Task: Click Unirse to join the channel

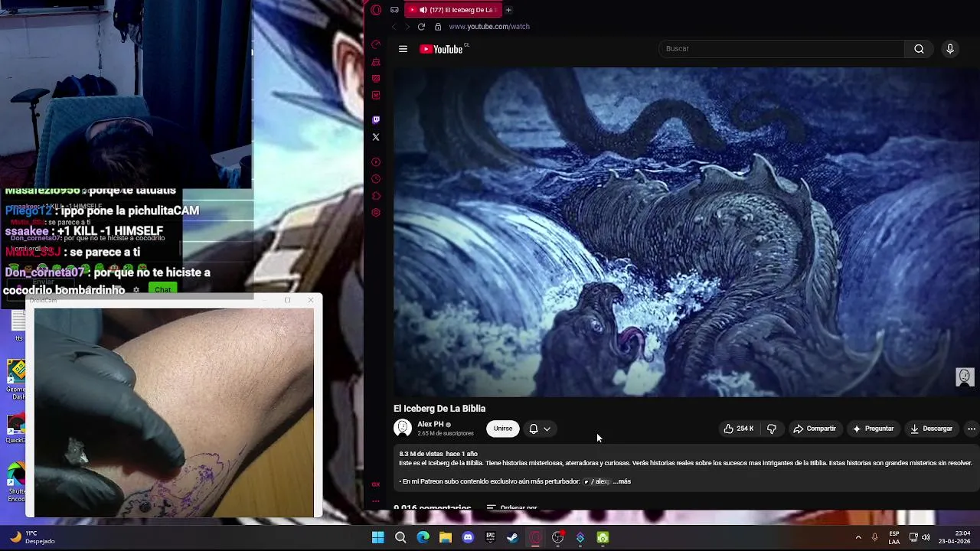Action: pos(503,429)
